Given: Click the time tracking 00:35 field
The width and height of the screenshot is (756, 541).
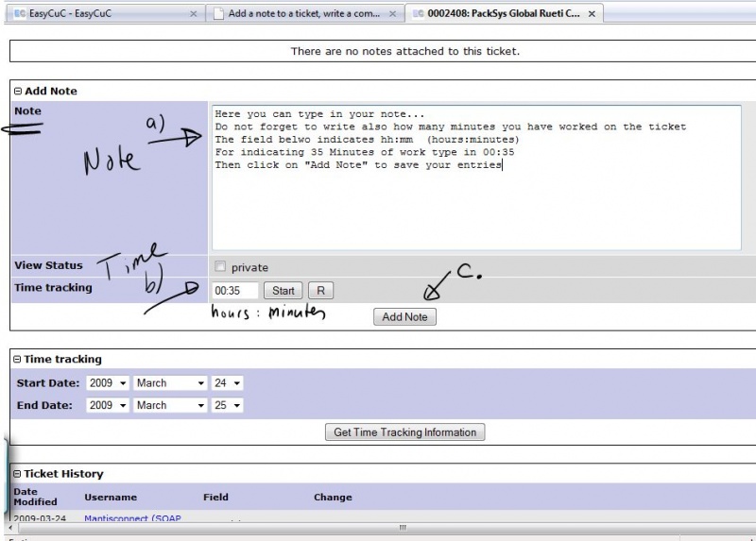Looking at the screenshot, I should pyautogui.click(x=235, y=291).
